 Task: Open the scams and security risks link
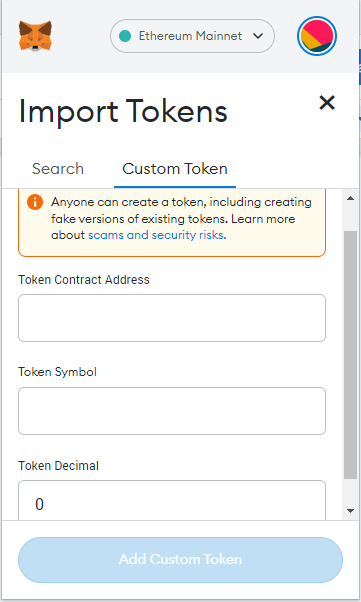click(157, 235)
